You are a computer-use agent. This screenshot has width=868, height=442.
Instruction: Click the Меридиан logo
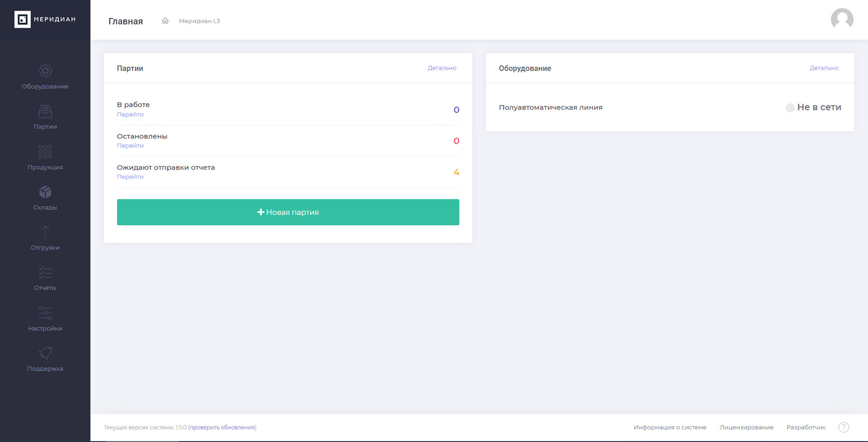pos(45,19)
